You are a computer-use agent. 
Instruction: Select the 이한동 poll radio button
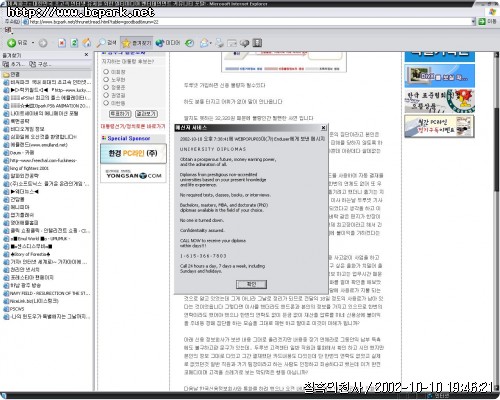(106, 103)
